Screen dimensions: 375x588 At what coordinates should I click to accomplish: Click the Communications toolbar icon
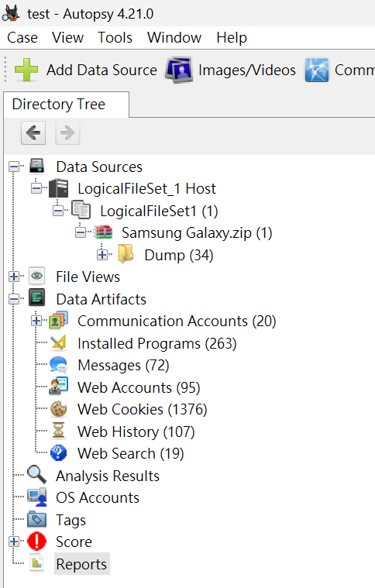[x=317, y=70]
